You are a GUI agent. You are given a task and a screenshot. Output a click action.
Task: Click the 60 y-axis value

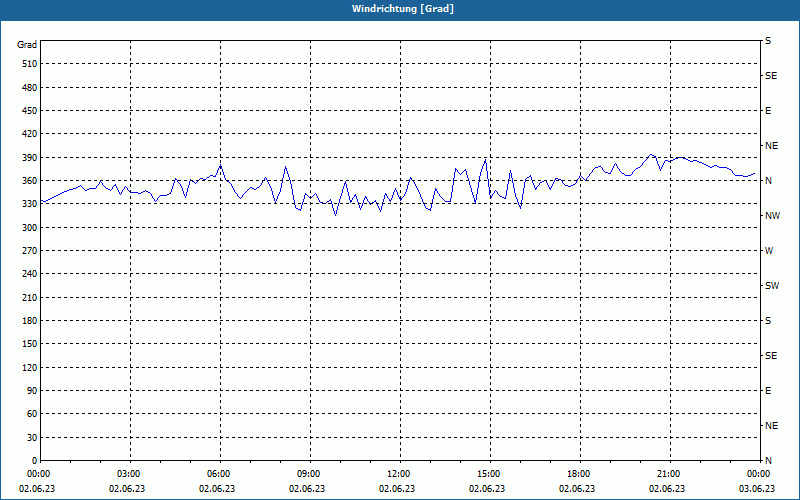click(31, 414)
